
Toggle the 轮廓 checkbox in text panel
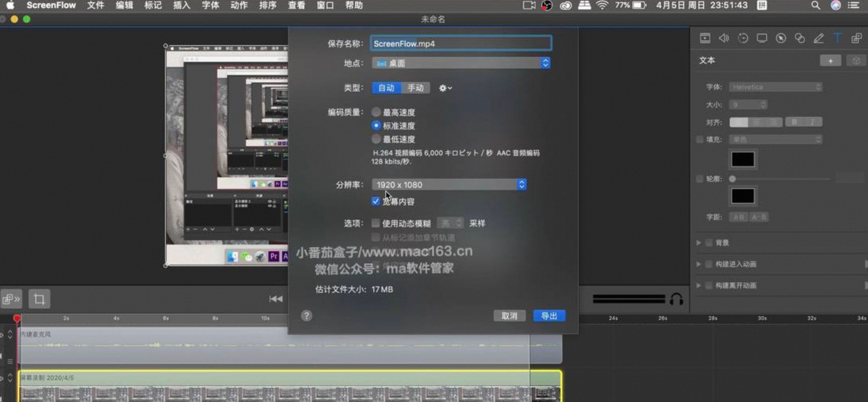(700, 179)
